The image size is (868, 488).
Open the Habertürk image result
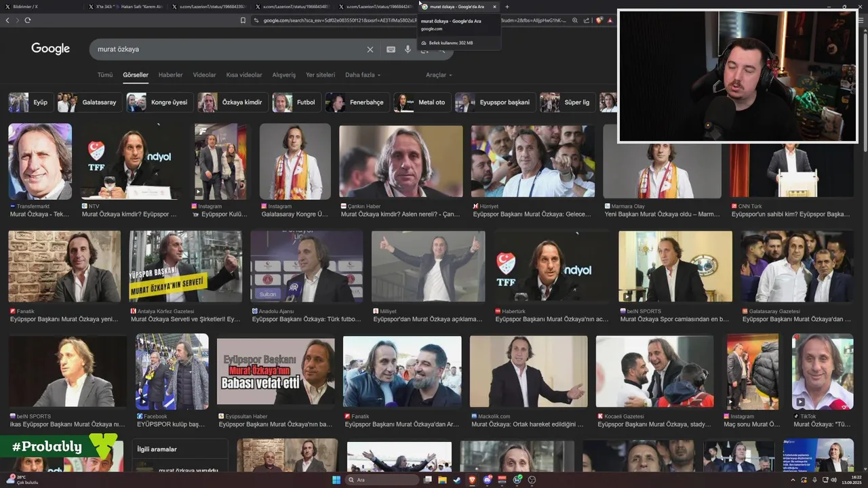[551, 266]
